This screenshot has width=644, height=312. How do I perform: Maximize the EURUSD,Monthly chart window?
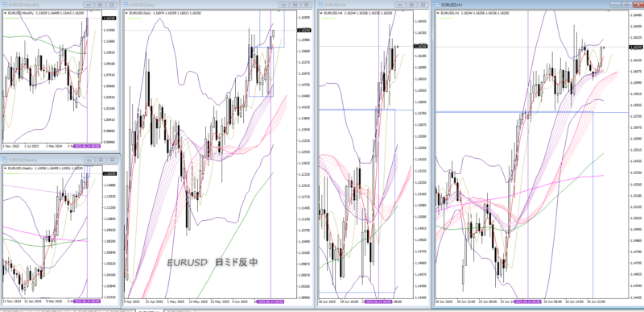coord(100,5)
